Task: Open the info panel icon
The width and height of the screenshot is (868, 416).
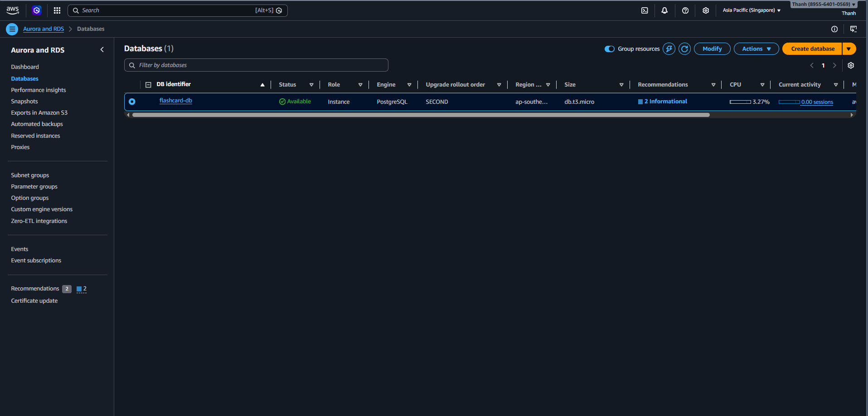Action: coord(834,29)
